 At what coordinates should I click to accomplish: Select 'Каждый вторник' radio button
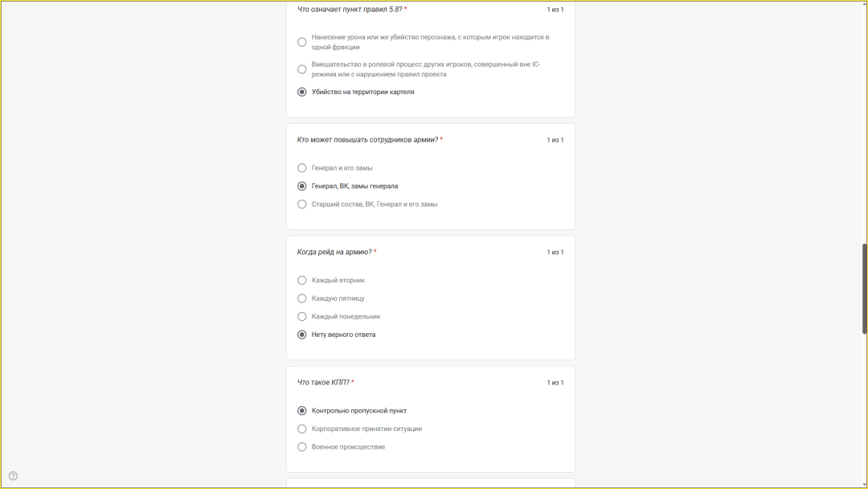[x=302, y=281]
